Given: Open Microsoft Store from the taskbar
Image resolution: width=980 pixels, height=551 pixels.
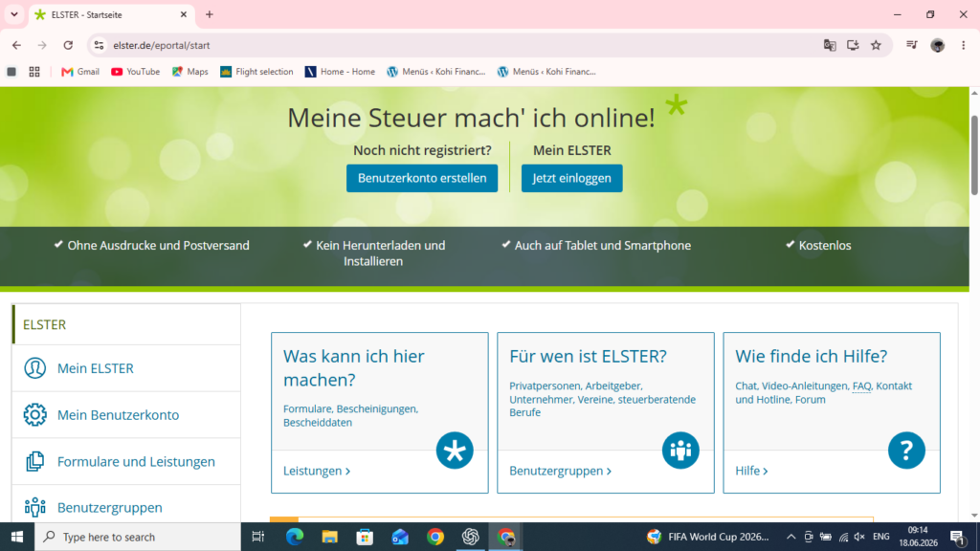Looking at the screenshot, I should 365,537.
